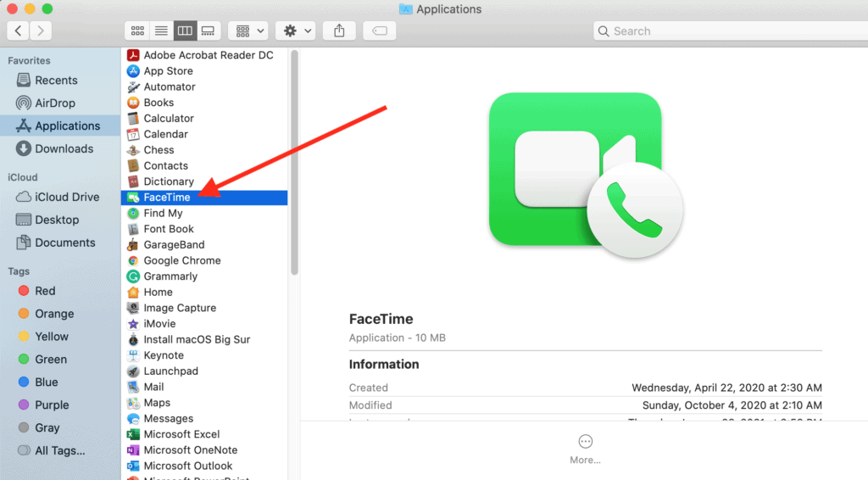
Task: Open the Action gear dropdown menu
Action: (298, 31)
